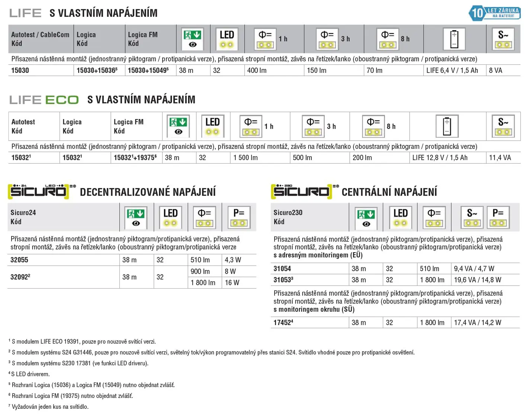Select the "8 VA" cell in LIFE table

point(503,70)
